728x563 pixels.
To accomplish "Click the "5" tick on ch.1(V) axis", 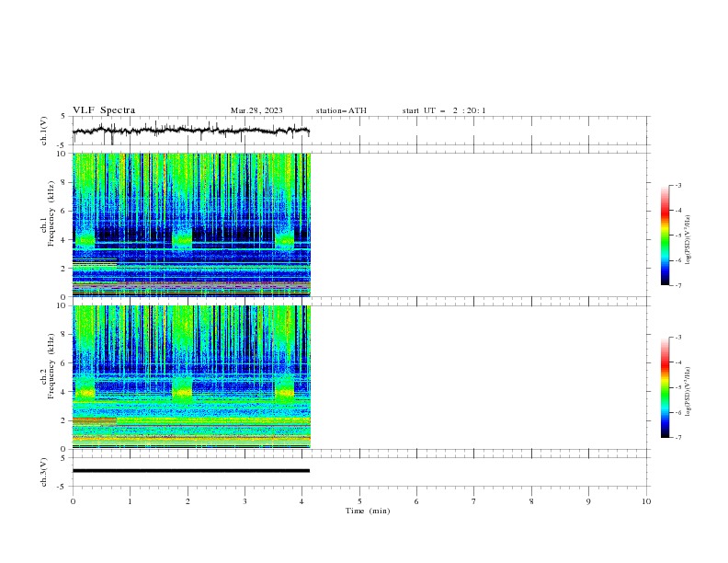I will click(63, 117).
